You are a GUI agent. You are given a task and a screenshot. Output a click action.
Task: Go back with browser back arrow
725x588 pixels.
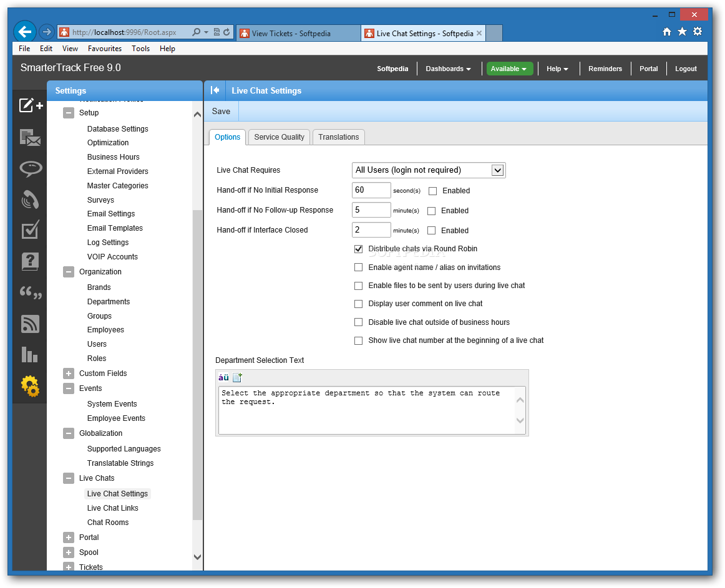point(25,32)
